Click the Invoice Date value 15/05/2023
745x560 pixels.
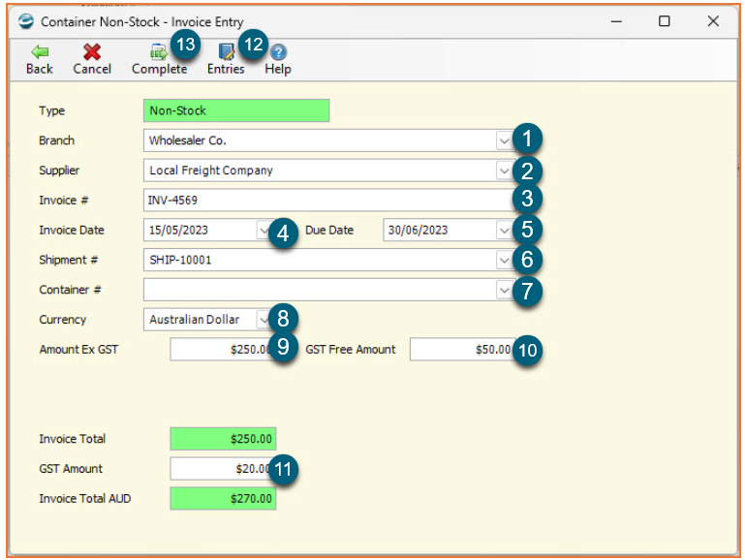(178, 231)
